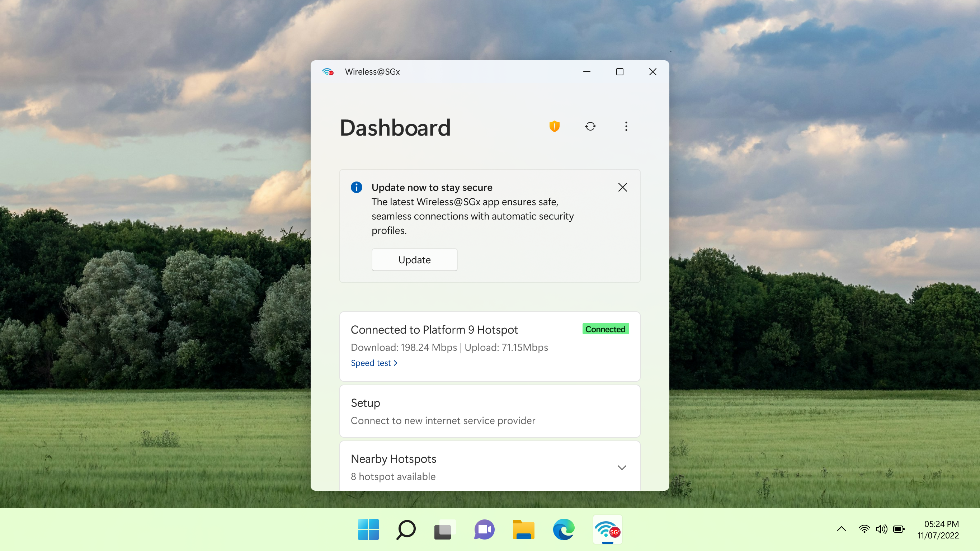The image size is (980, 551).
Task: Expand the Nearby Hotspots chevron
Action: point(622,467)
